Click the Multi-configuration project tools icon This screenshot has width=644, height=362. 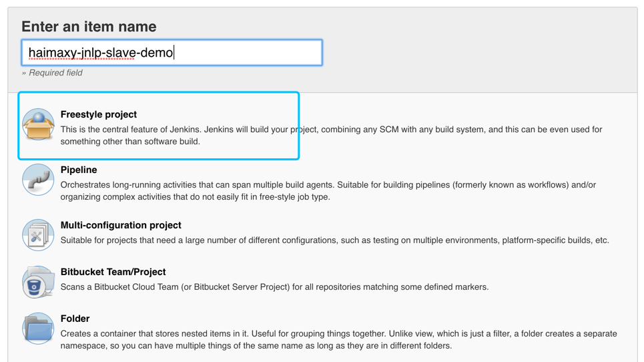pos(38,235)
